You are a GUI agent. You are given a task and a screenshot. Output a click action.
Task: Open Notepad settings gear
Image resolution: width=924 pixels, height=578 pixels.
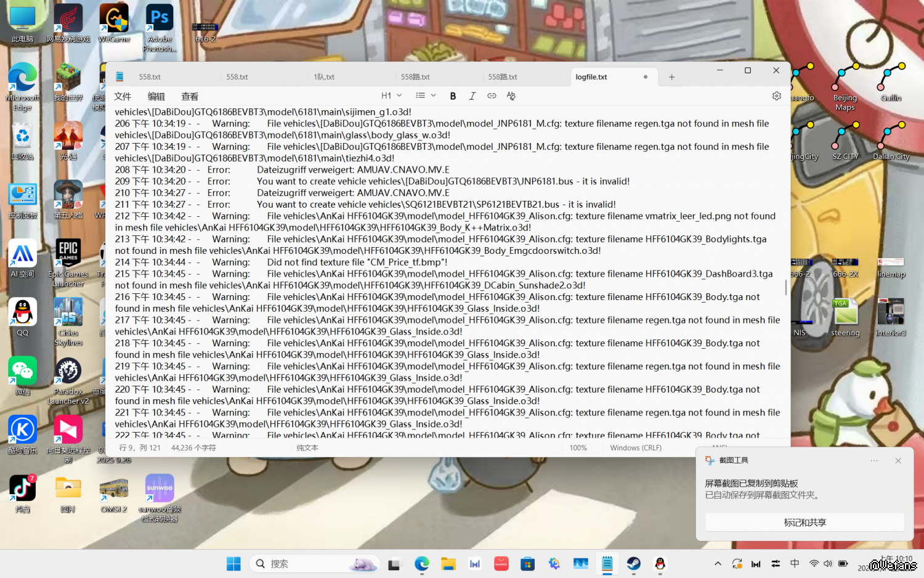click(x=776, y=96)
